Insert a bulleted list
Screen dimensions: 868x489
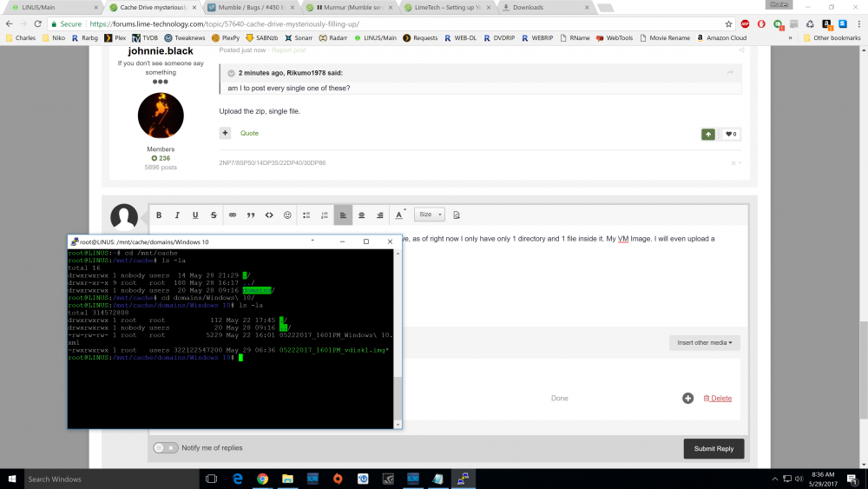[x=306, y=215]
